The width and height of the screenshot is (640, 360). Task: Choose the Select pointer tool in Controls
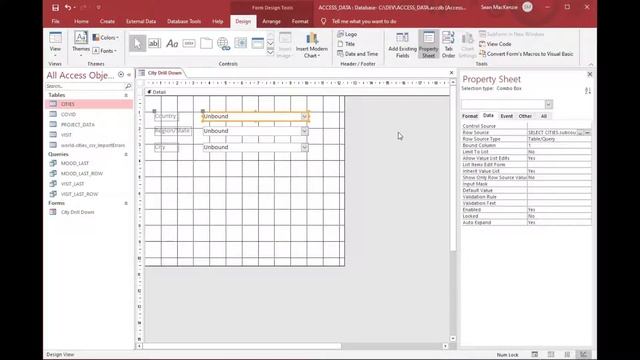point(138,43)
